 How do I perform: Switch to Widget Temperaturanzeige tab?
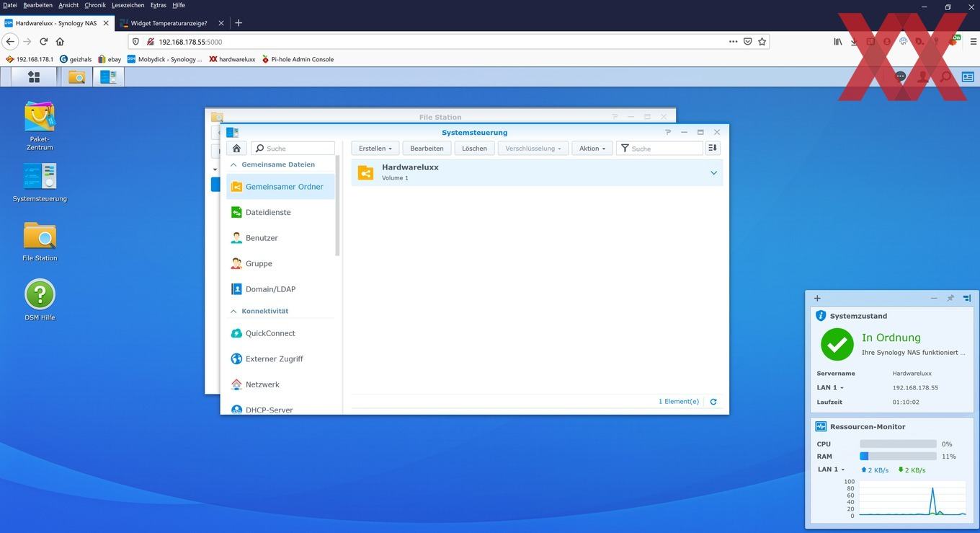click(x=173, y=23)
